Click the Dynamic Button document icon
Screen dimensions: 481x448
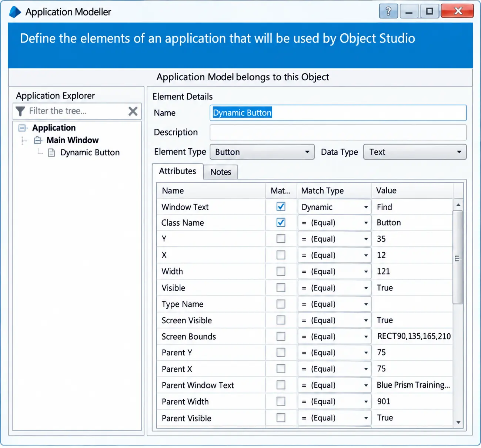click(x=52, y=153)
